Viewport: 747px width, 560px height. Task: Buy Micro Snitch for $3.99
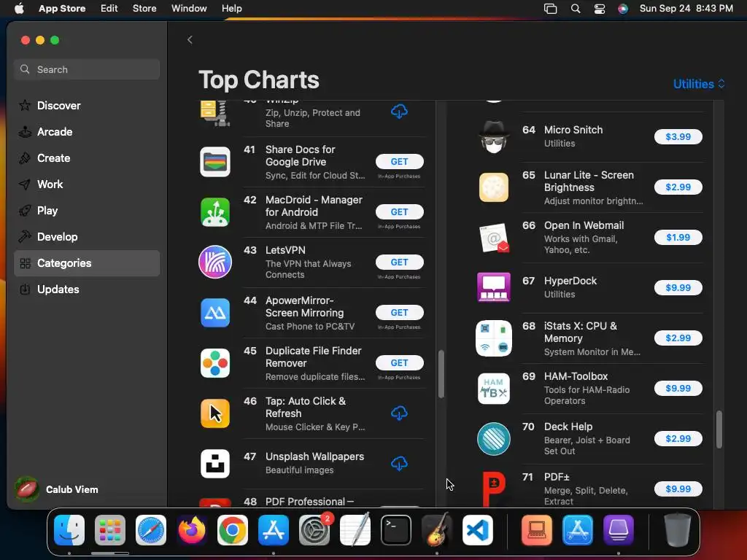678,136
